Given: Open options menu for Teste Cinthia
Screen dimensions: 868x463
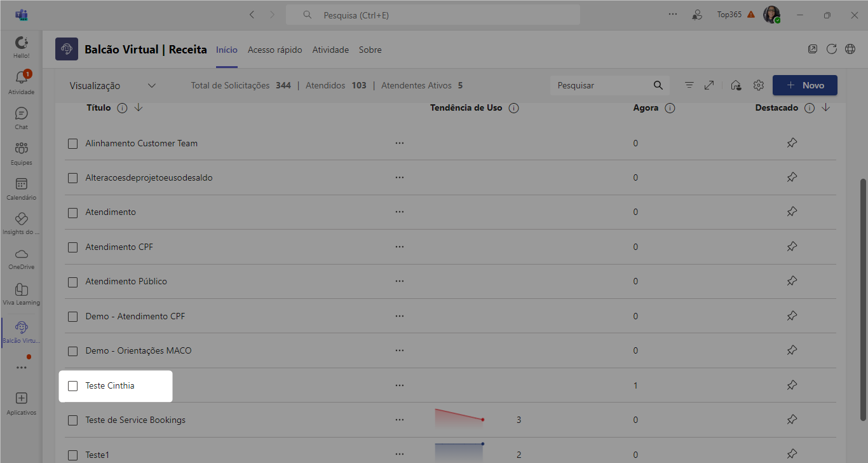Looking at the screenshot, I should point(399,385).
